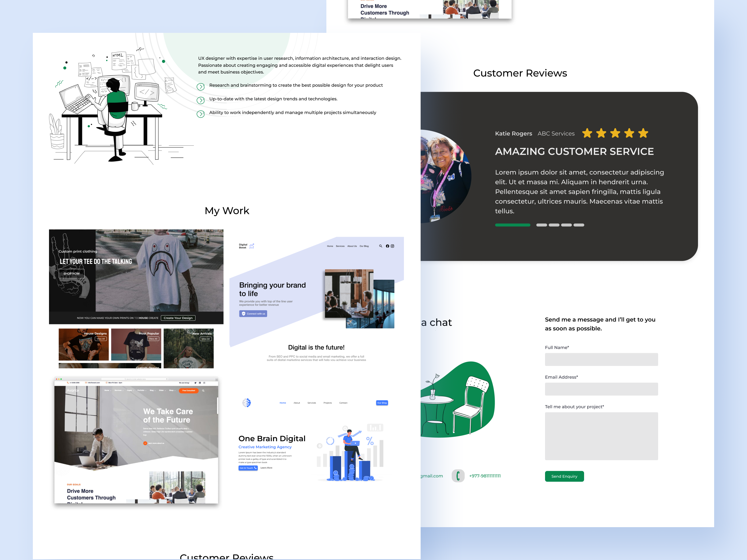Click the envelope icon beside info@avant.com

(x=86, y=383)
